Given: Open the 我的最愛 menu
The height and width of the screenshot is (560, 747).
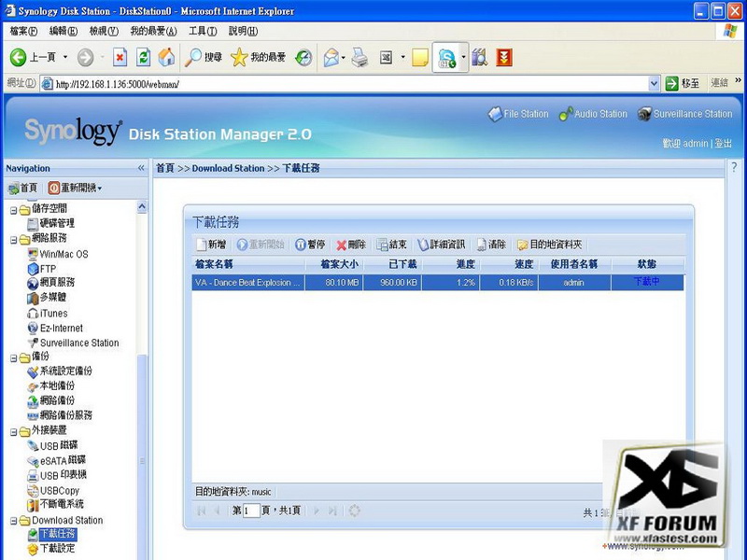Looking at the screenshot, I should click(x=153, y=32).
